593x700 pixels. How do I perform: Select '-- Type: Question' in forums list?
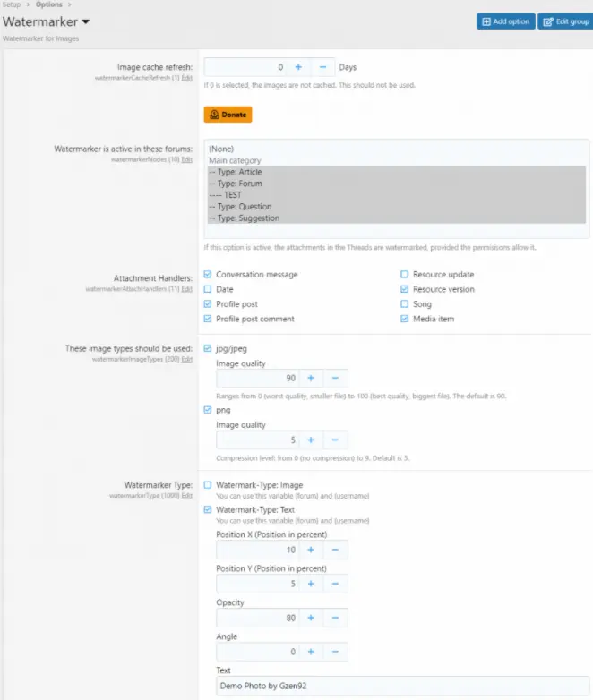point(244,206)
